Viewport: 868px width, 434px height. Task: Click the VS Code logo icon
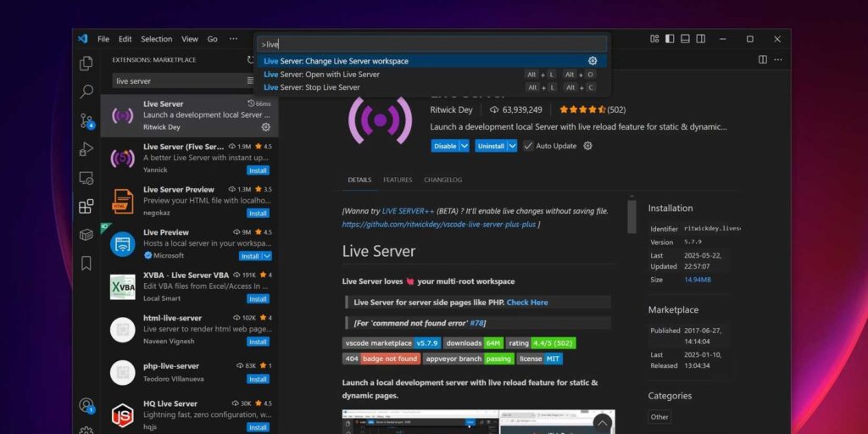(82, 39)
